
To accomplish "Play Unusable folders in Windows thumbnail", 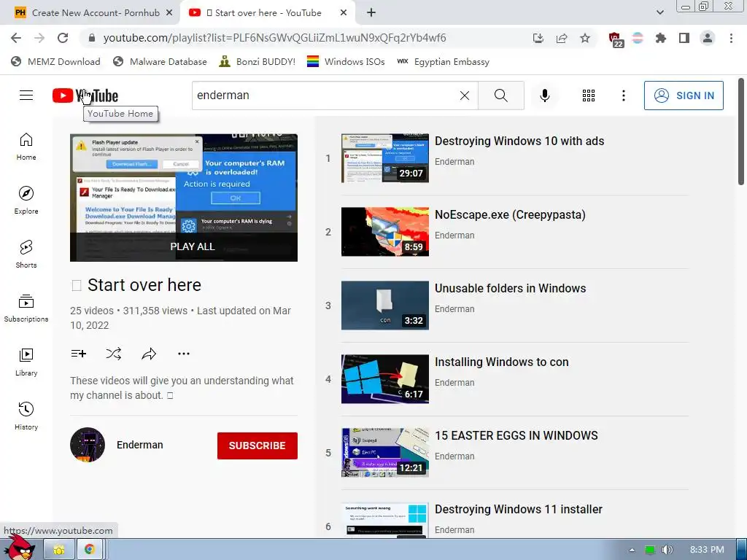I will click(385, 306).
